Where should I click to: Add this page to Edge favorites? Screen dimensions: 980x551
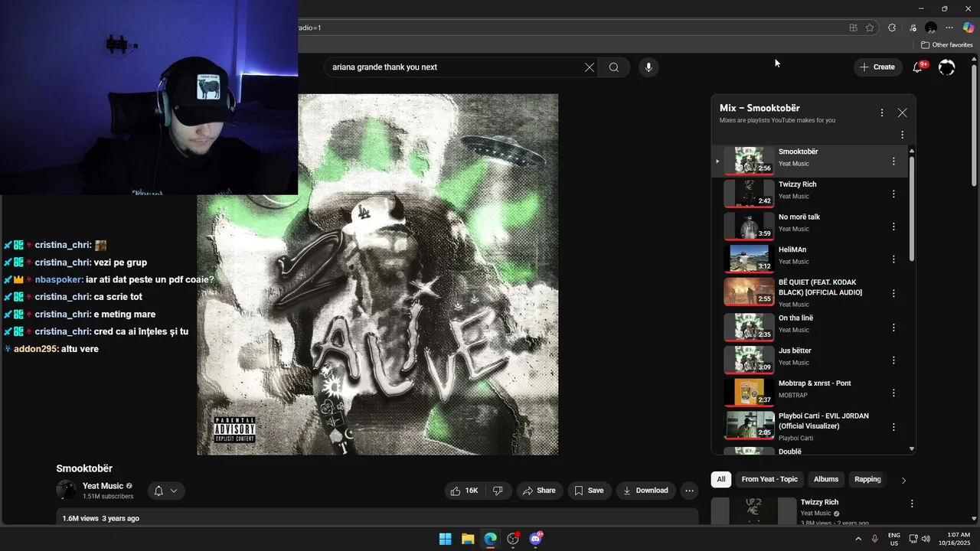[870, 28]
